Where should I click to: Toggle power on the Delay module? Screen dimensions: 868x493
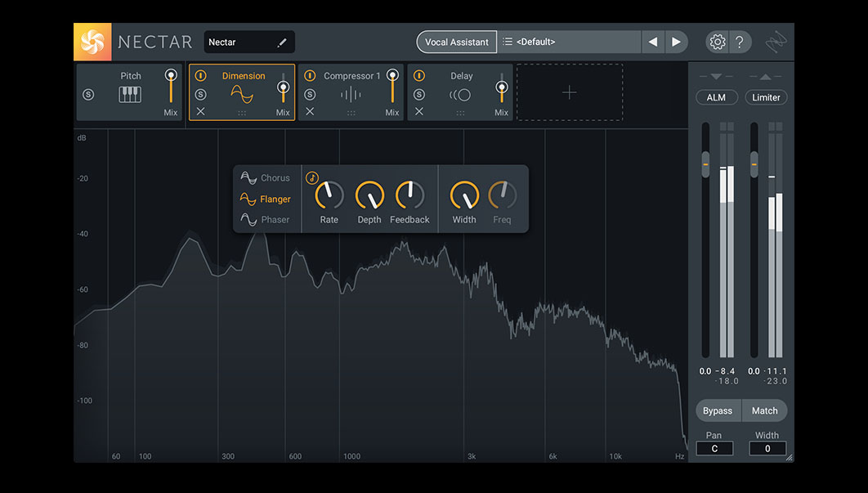click(x=420, y=74)
